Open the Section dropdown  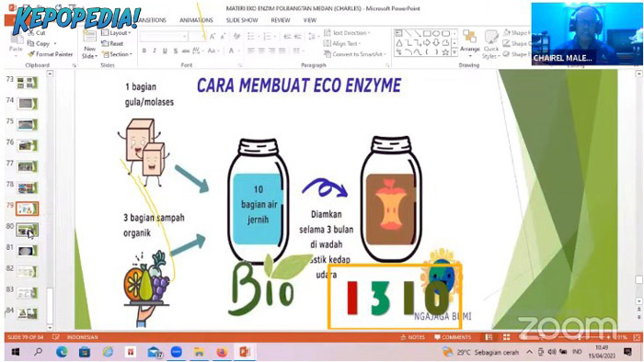click(117, 54)
